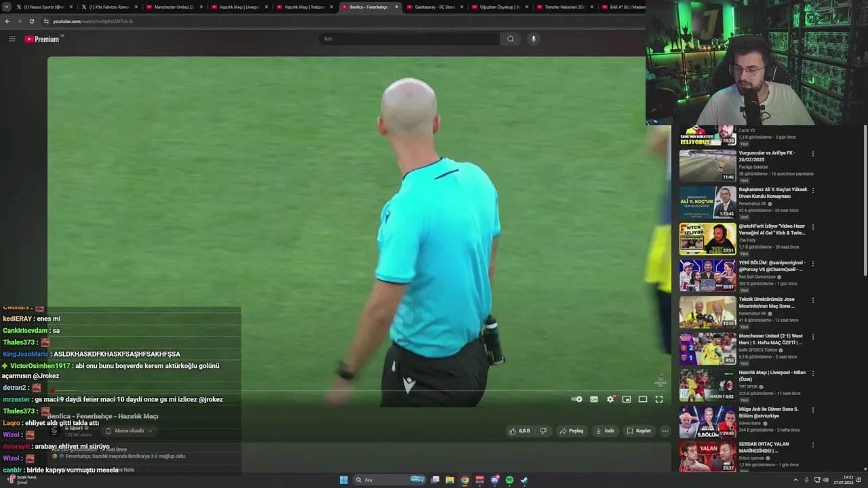Image resolution: width=868 pixels, height=488 pixels.
Task: Show hidden system tray icons
Action: tap(795, 480)
